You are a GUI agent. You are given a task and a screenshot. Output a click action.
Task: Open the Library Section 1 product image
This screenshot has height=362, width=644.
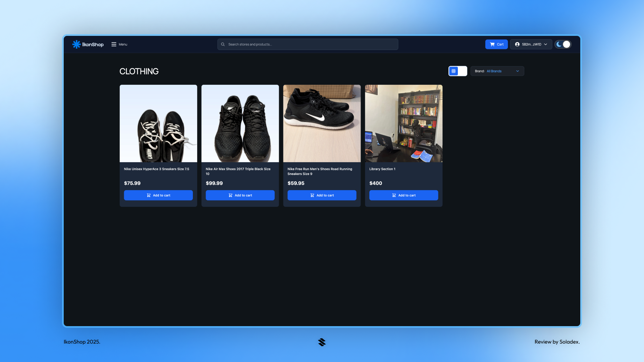point(404,123)
